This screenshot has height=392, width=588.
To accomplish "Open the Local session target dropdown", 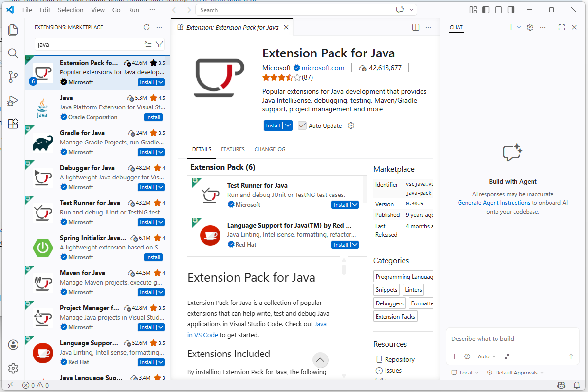I will (465, 373).
